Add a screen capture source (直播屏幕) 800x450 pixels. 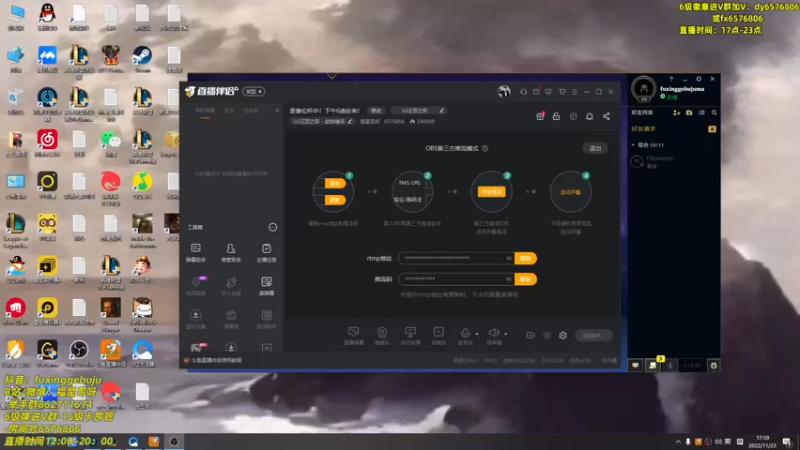tap(354, 335)
